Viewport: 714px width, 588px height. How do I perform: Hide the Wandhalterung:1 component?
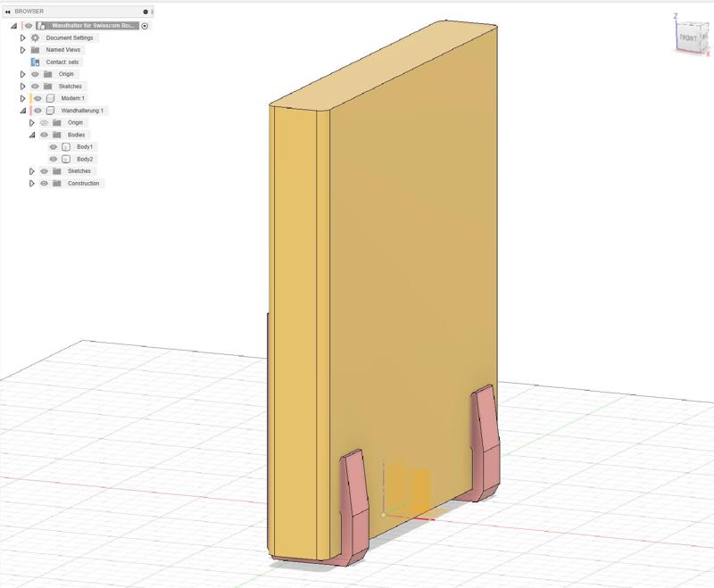(37, 111)
